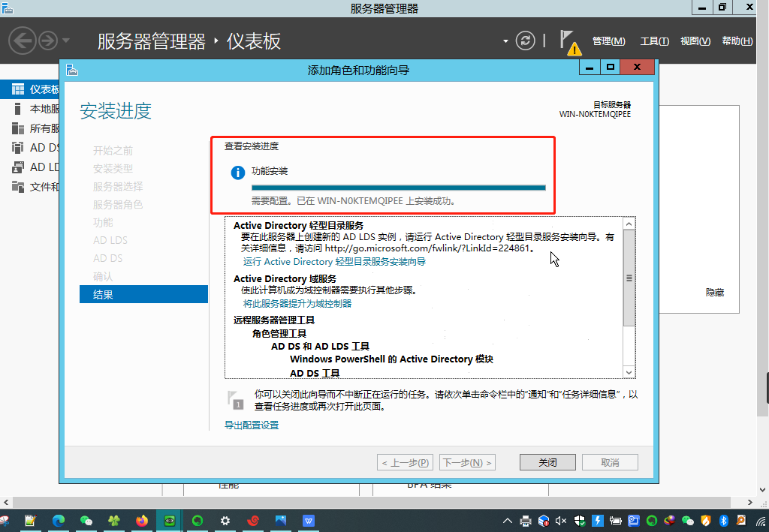Image resolution: width=769 pixels, height=532 pixels.
Task: Select the AD LDS sidebar item
Action: 30,167
